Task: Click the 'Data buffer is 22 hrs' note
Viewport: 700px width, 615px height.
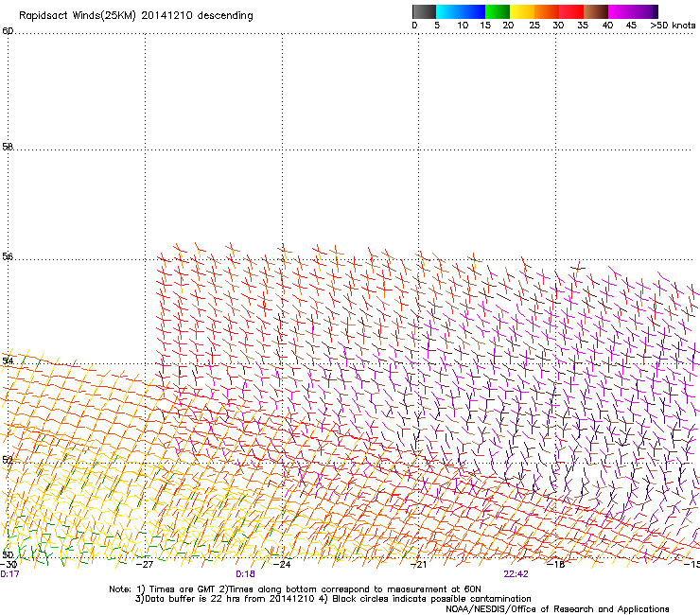Action: pyautogui.click(x=333, y=599)
